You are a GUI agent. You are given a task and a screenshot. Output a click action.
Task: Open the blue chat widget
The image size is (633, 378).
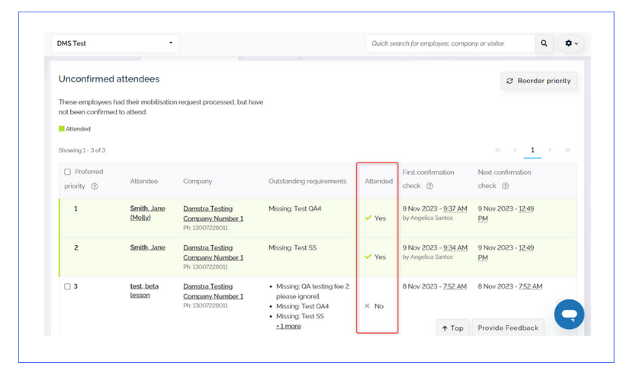pos(569,314)
